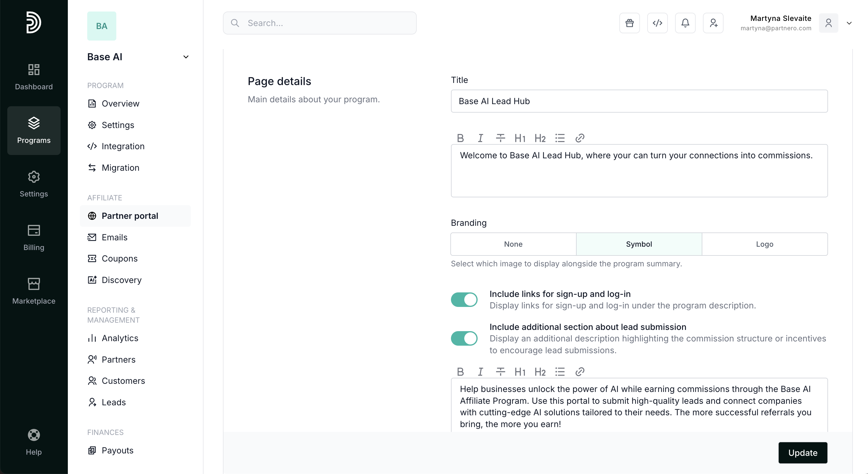Click the gift box icon in header
The image size is (868, 474).
629,23
